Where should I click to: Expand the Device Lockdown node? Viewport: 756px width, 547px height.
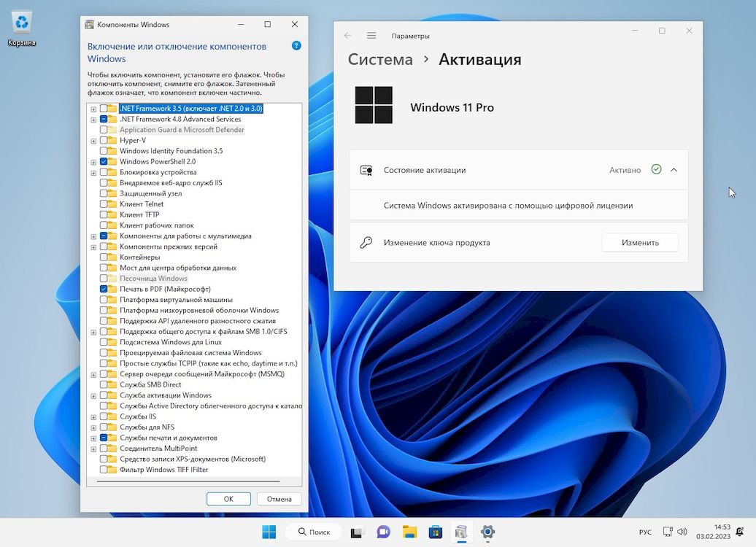[x=93, y=173]
